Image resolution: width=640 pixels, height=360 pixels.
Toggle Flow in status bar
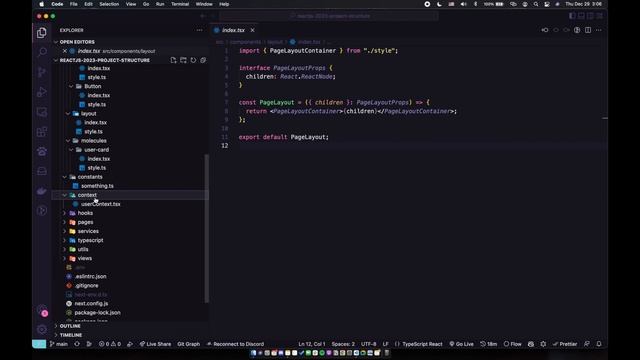point(513,344)
